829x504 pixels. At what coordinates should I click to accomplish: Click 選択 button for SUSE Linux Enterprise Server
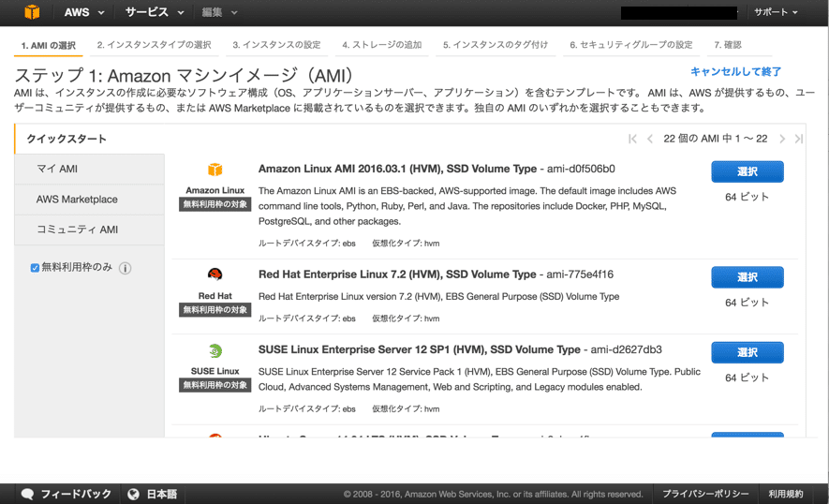[748, 353]
